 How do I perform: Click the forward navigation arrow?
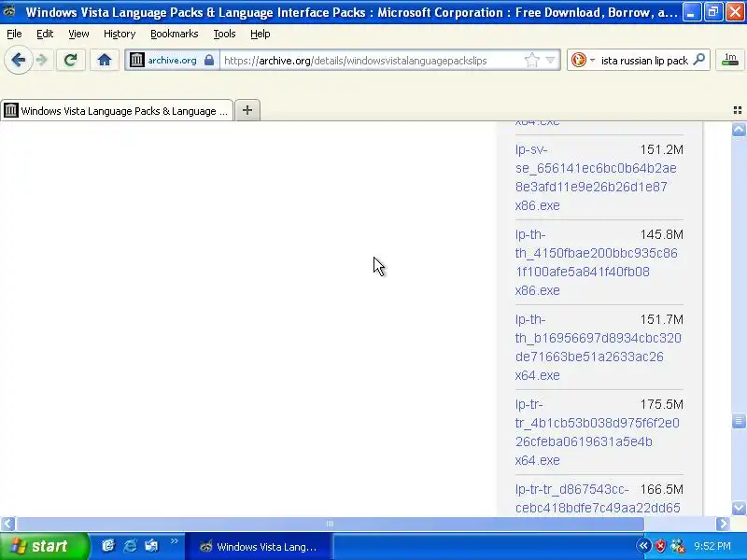[42, 60]
